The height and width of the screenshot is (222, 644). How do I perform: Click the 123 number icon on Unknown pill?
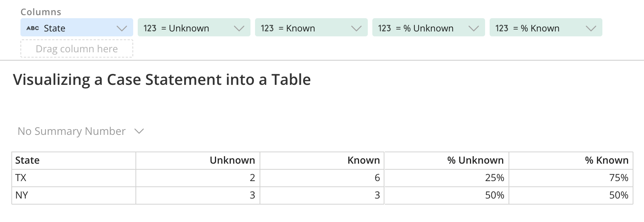click(150, 28)
